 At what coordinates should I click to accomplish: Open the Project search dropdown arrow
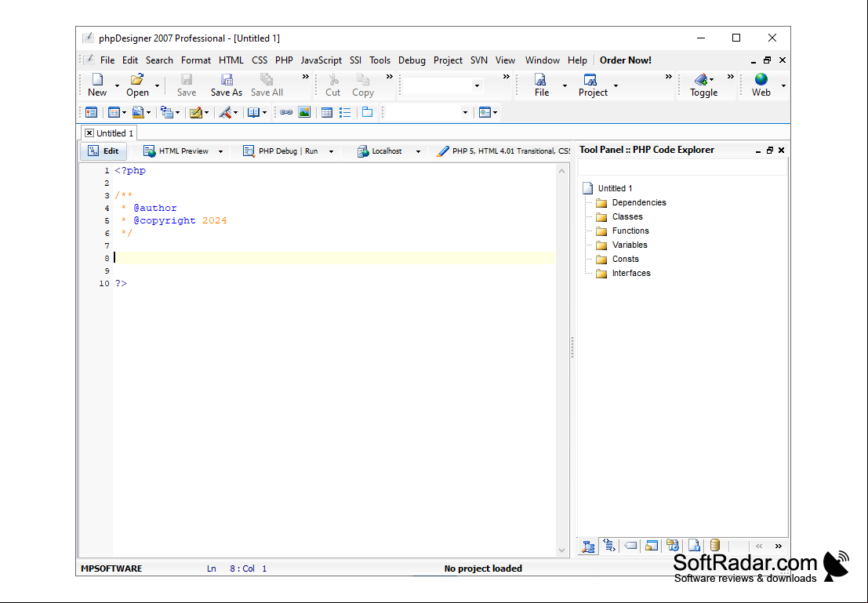pos(616,85)
